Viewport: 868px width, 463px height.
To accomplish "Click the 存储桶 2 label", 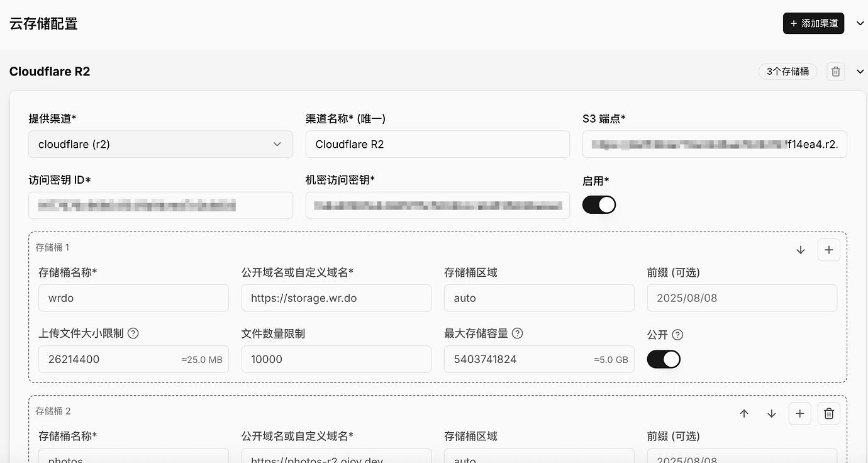I will pos(53,411).
